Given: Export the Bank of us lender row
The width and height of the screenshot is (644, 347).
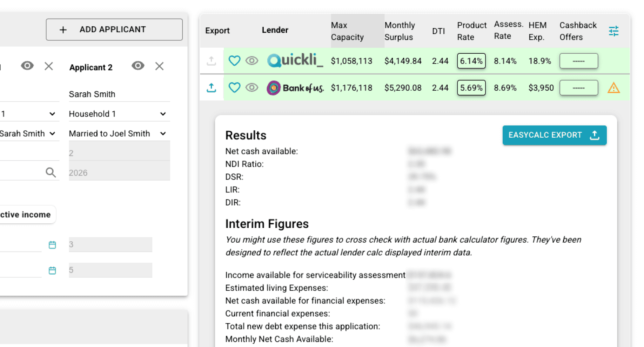Looking at the screenshot, I should (211, 88).
